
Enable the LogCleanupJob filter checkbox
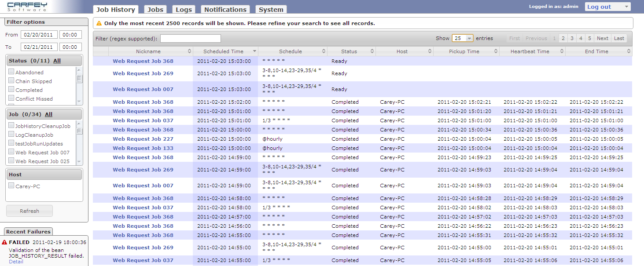pyautogui.click(x=11, y=134)
